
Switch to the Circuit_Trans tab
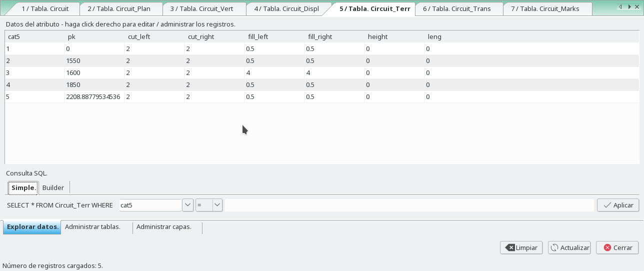pyautogui.click(x=456, y=8)
